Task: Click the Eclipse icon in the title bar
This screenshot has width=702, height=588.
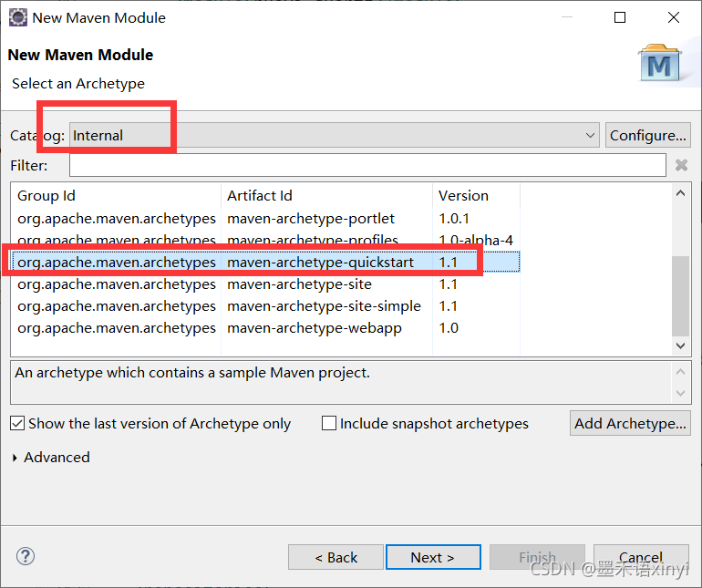Action: point(18,17)
